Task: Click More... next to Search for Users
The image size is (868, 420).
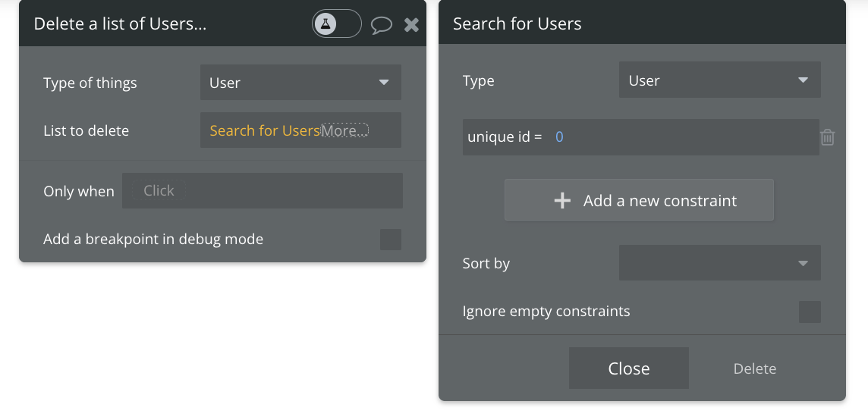Action: (x=344, y=130)
